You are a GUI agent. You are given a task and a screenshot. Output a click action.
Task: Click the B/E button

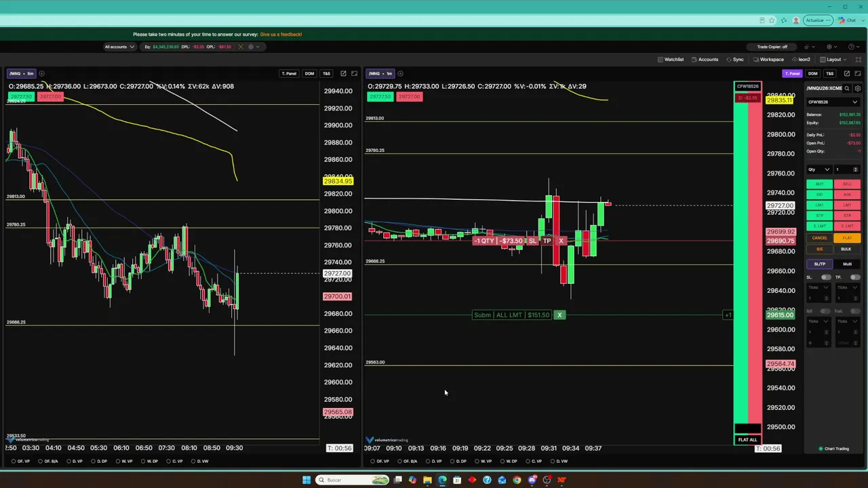coord(819,249)
